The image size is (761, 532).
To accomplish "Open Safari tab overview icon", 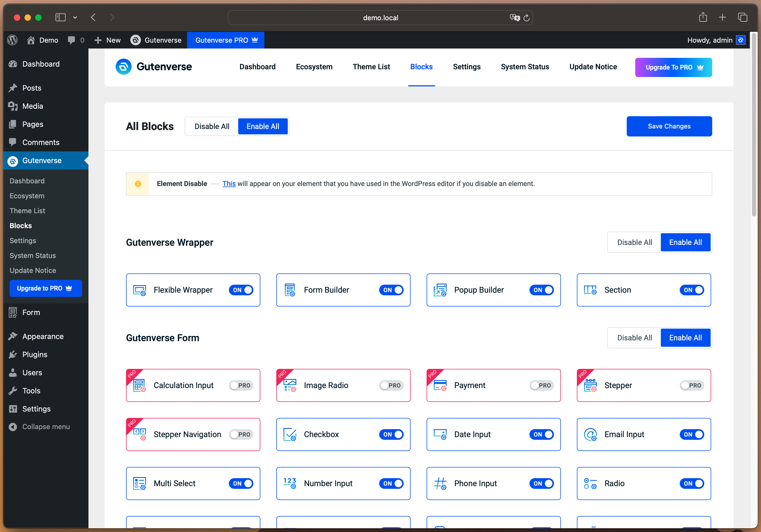I will pyautogui.click(x=742, y=17).
